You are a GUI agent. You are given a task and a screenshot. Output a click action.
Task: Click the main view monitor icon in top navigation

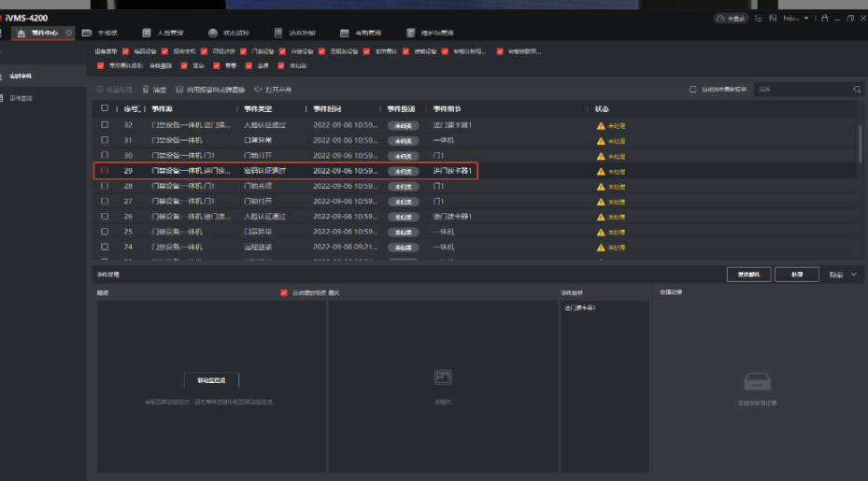[87, 33]
